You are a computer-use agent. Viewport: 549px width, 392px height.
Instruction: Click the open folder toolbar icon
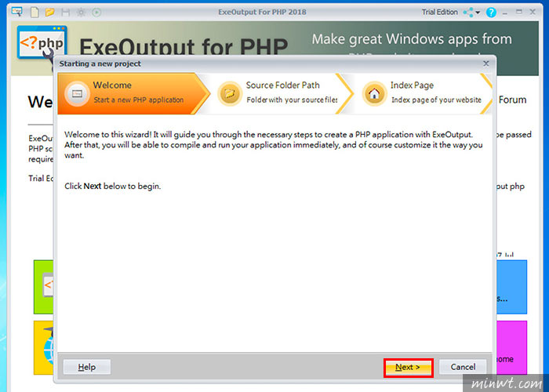(x=49, y=13)
